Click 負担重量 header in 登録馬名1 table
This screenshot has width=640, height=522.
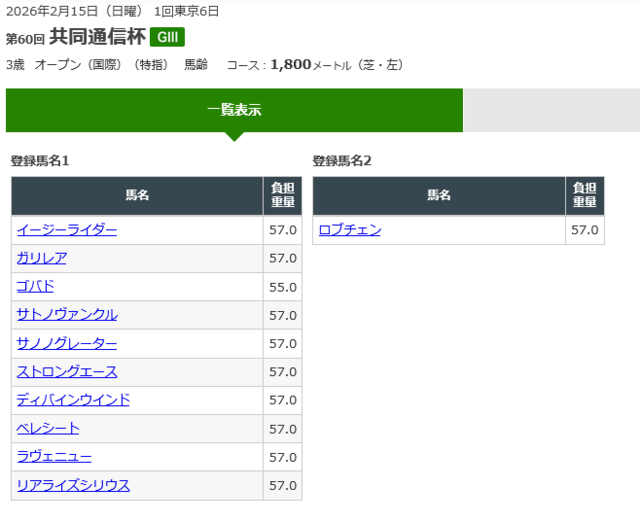coord(282,196)
